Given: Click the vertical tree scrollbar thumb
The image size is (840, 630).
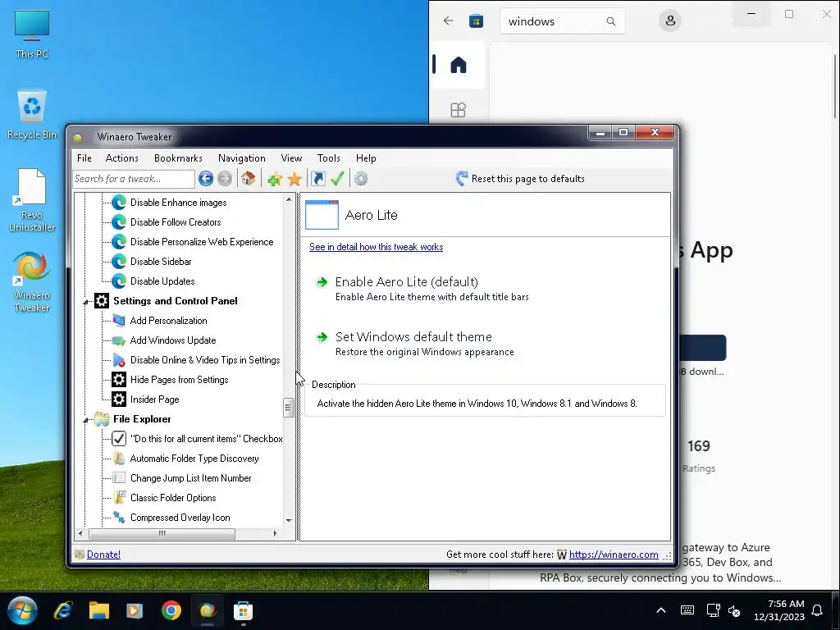Looking at the screenshot, I should coord(288,408).
